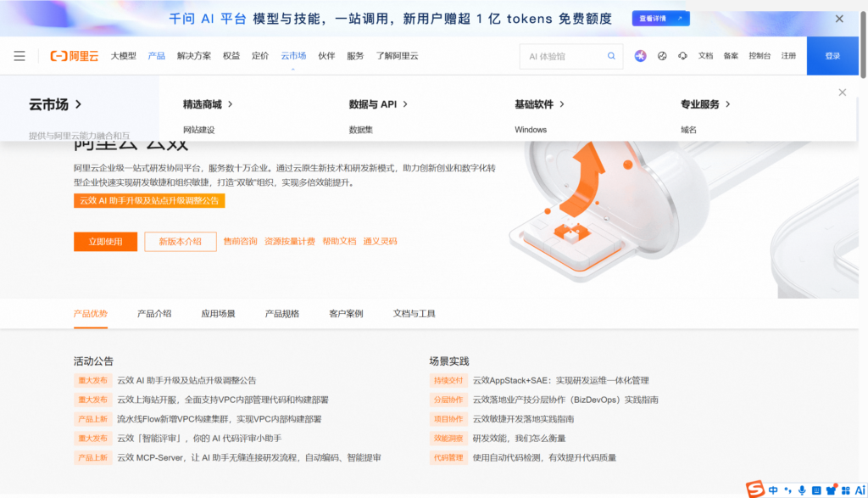Image resolution: width=868 pixels, height=498 pixels.
Task: Open 网站建设 under 精选商城
Action: (198, 130)
